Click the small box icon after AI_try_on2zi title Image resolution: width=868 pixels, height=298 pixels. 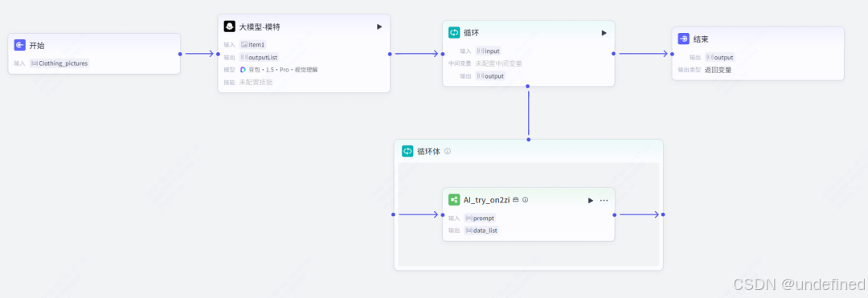tap(515, 199)
